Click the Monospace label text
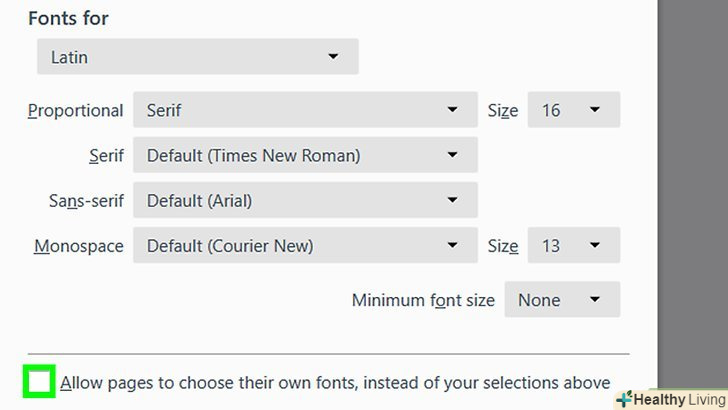The image size is (728, 410). (78, 246)
